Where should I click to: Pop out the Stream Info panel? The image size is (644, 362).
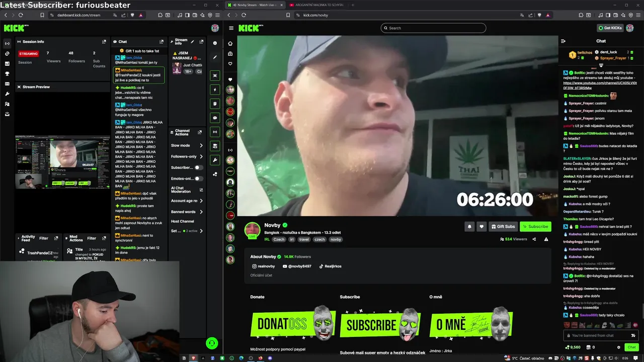201,42
